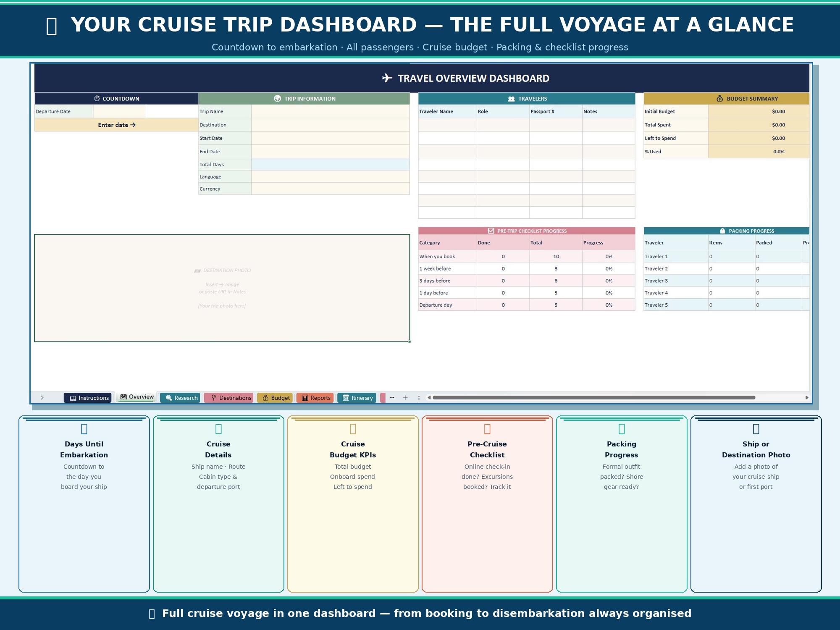This screenshot has height=630, width=840.
Task: Switch to the Research sheet tab
Action: [180, 398]
